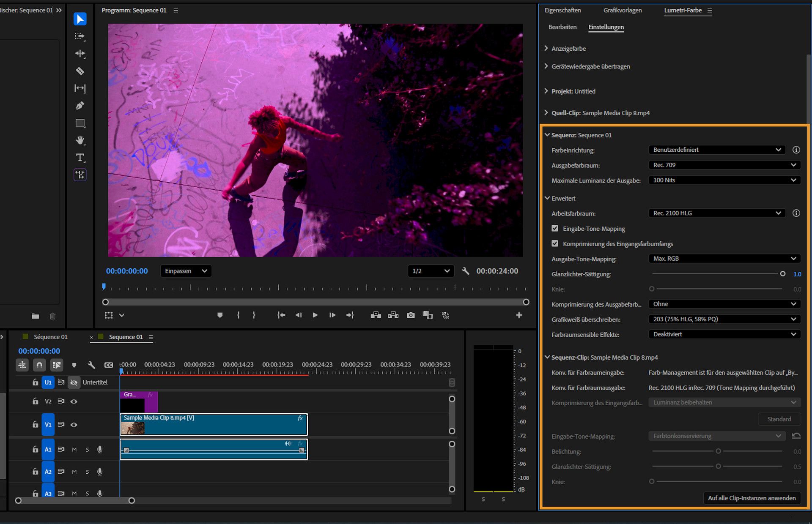This screenshot has width=812, height=524.
Task: Hide the V1 track output
Action: tap(74, 425)
